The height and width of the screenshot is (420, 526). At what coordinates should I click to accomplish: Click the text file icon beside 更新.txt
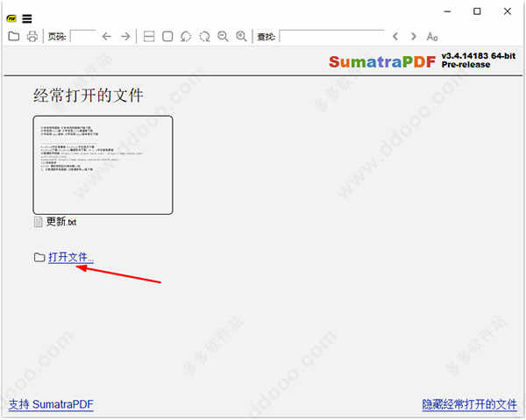tap(39, 222)
